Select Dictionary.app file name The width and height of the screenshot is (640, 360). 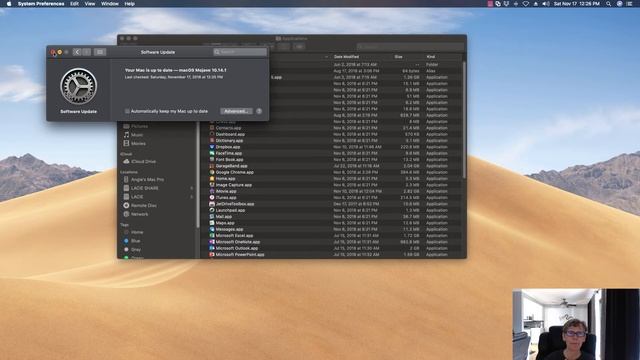[x=229, y=140]
